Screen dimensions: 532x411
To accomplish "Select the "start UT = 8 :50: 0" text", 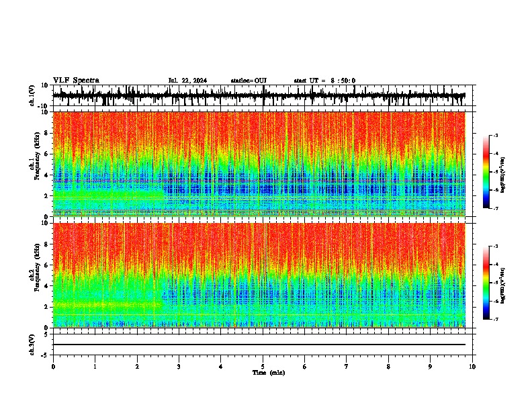I will [x=324, y=81].
